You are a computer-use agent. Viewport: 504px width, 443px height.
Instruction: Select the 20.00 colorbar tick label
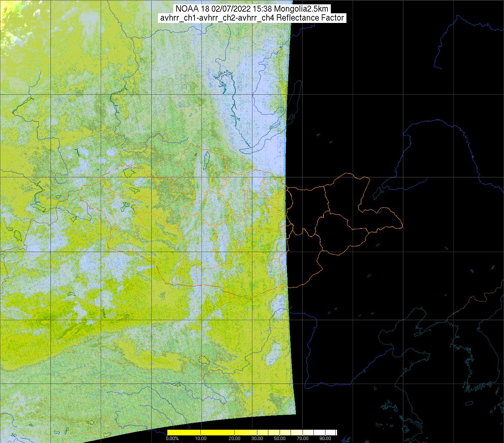(235, 439)
